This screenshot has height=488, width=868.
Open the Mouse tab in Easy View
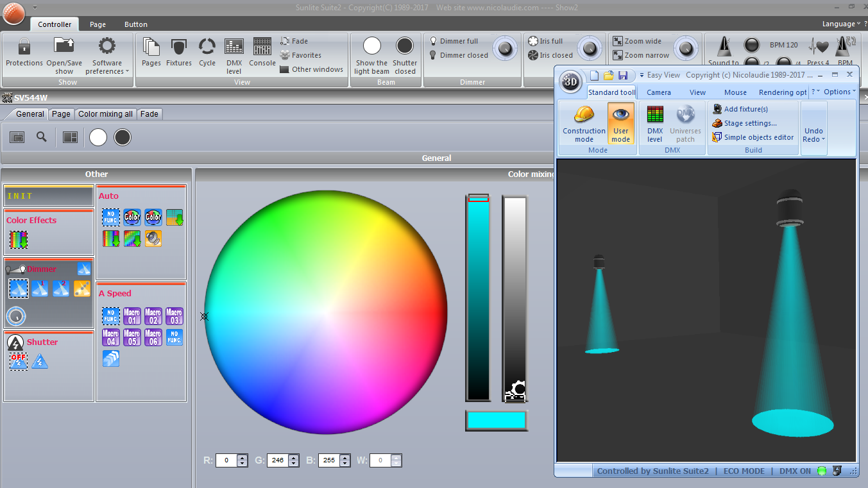735,92
